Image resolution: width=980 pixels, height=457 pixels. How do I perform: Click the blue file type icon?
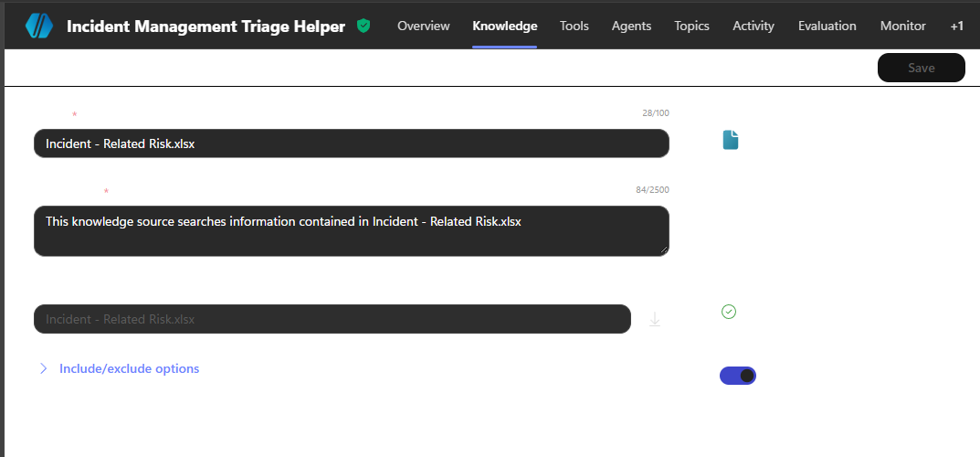point(730,140)
